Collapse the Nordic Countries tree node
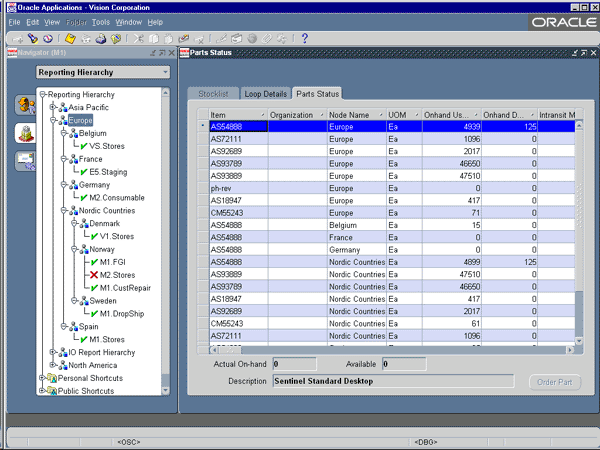Screen dimensions: 600x450 tap(62, 211)
